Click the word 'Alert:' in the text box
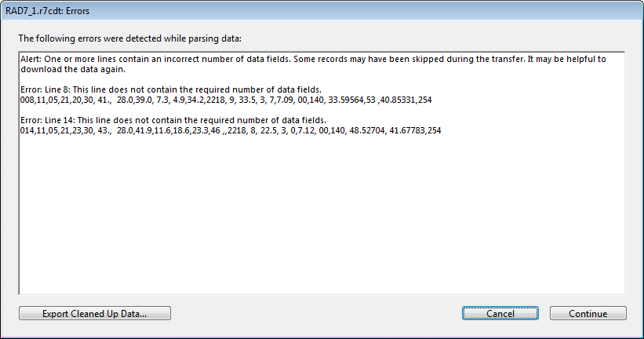This screenshot has height=339, width=644. click(x=31, y=59)
